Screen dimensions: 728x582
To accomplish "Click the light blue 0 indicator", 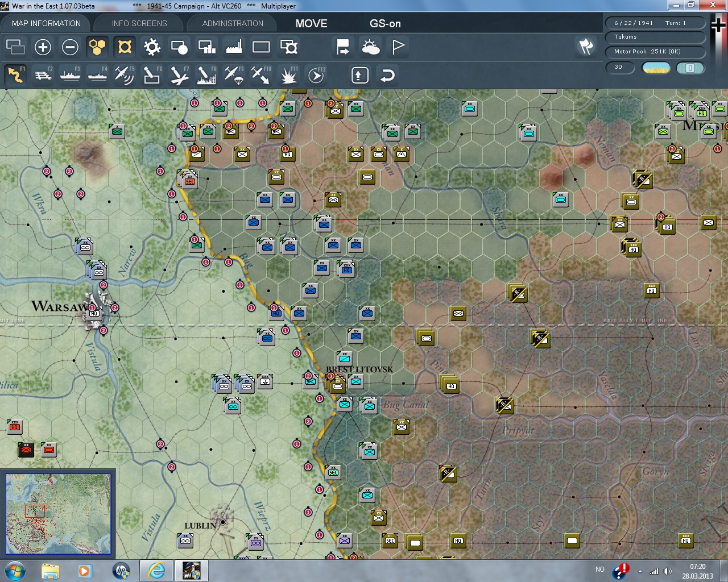I will 690,68.
